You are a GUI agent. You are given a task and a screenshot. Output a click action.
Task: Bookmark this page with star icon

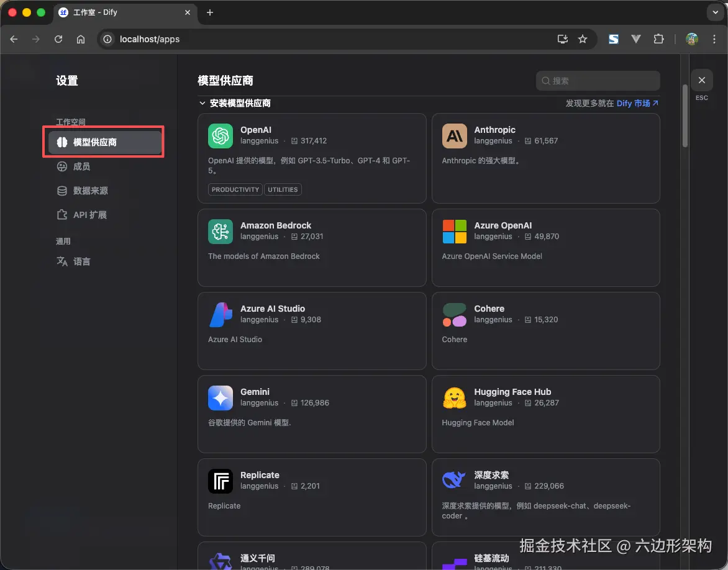pos(583,39)
